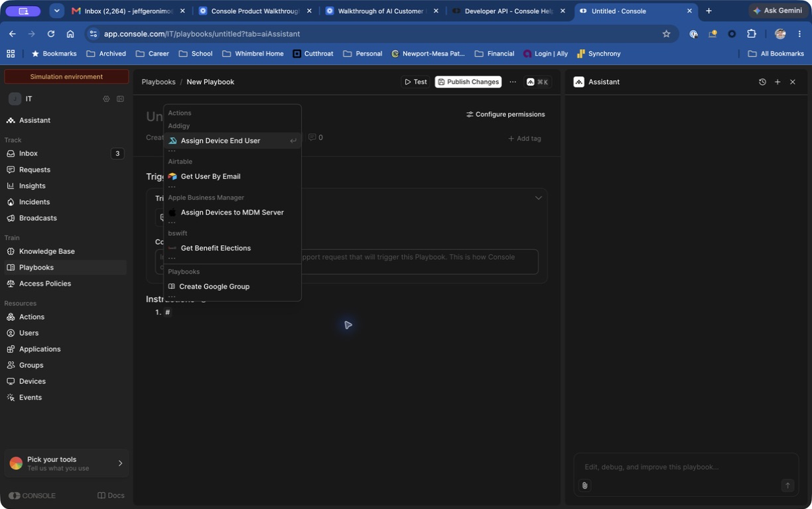The image size is (812, 509).
Task: Click the Test button
Action: point(416,82)
